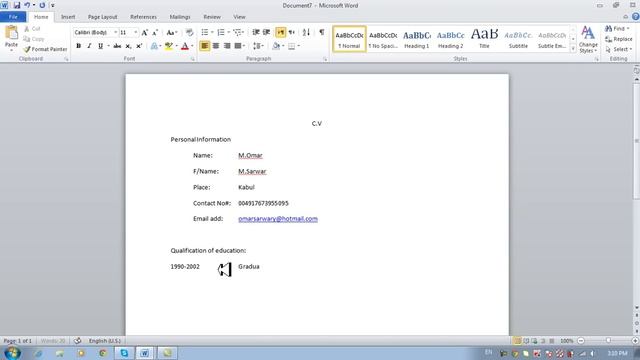Expand the Styles gallery more arrow

pyautogui.click(x=573, y=49)
